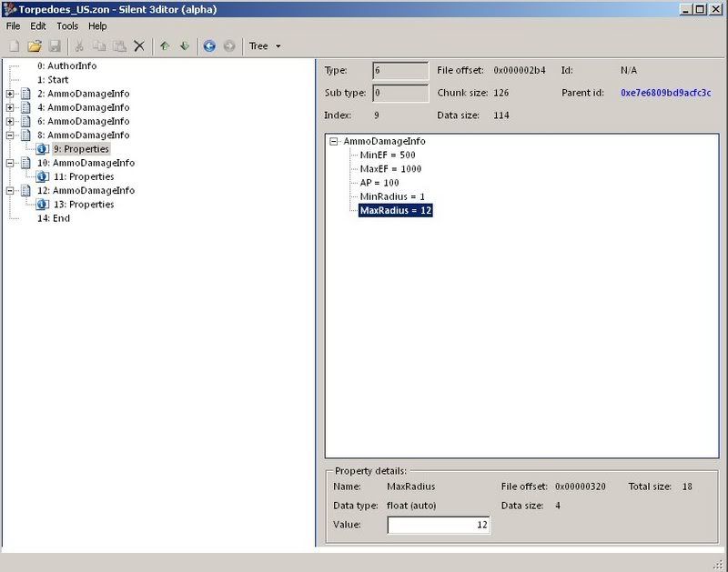Open the Help menu
728x572 pixels.
pyautogui.click(x=97, y=26)
